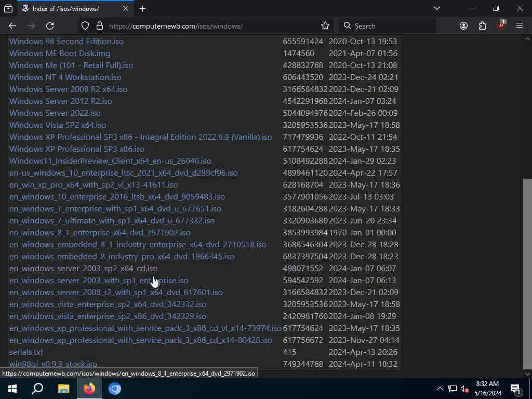Screen dimensions: 532x399
Task: Open taskbar search magnifier
Action: (x=37, y=389)
